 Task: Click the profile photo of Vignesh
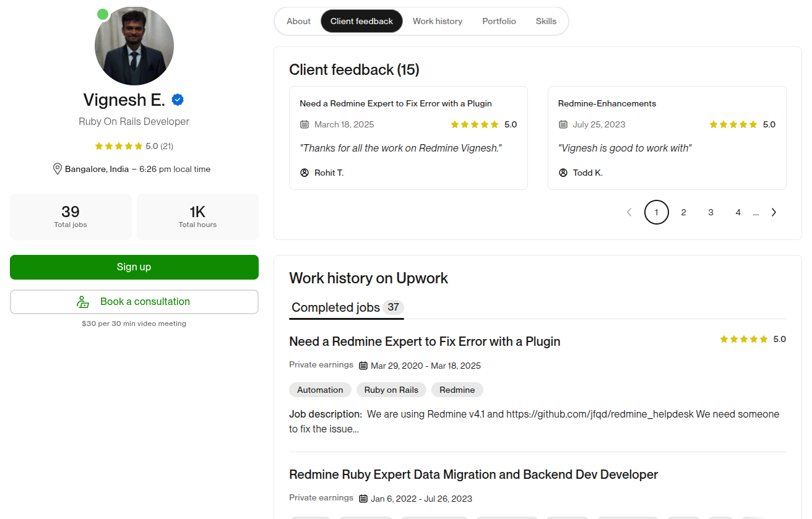click(x=134, y=46)
